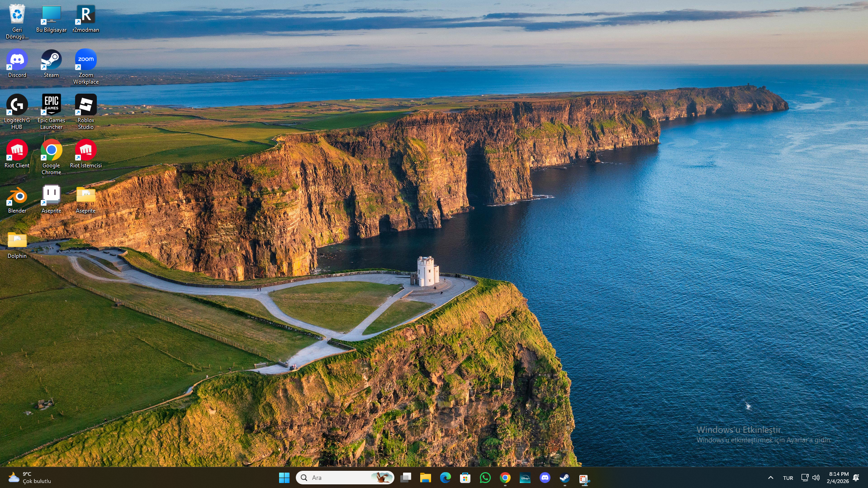Select the Dolphin folder on the desktop
The width and height of the screenshot is (868, 488).
point(17,244)
